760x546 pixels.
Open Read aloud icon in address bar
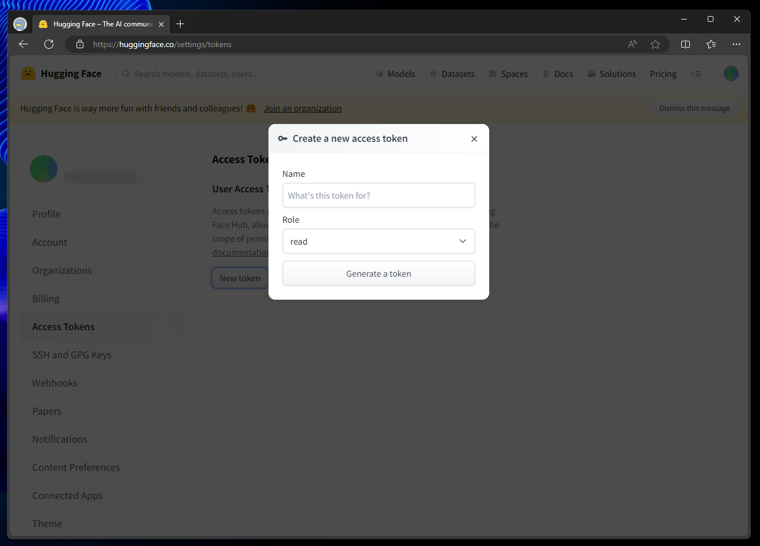point(632,44)
